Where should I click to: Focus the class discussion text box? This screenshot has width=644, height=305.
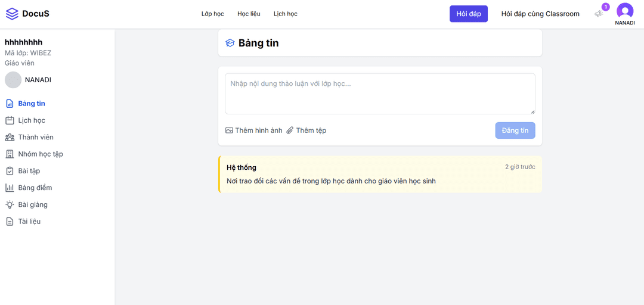tap(380, 94)
